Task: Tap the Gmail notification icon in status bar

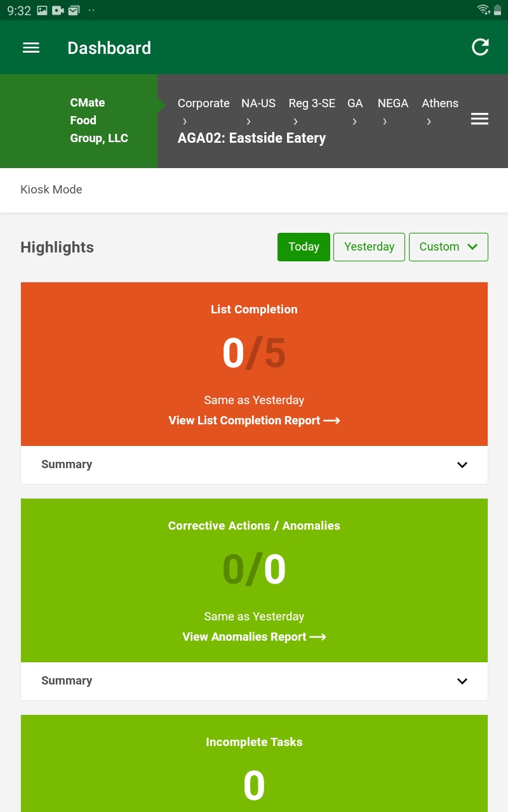Action: (73, 10)
